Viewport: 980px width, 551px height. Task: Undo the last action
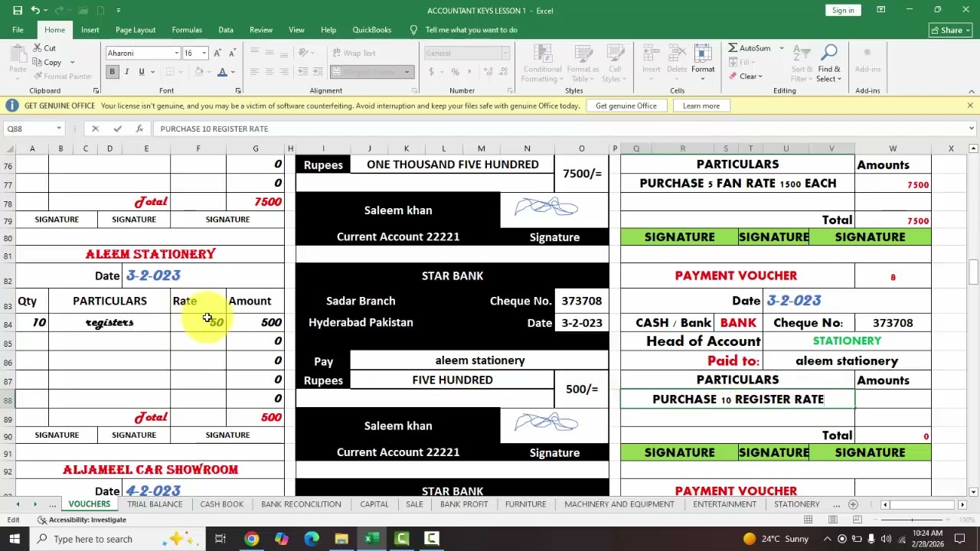[x=35, y=10]
